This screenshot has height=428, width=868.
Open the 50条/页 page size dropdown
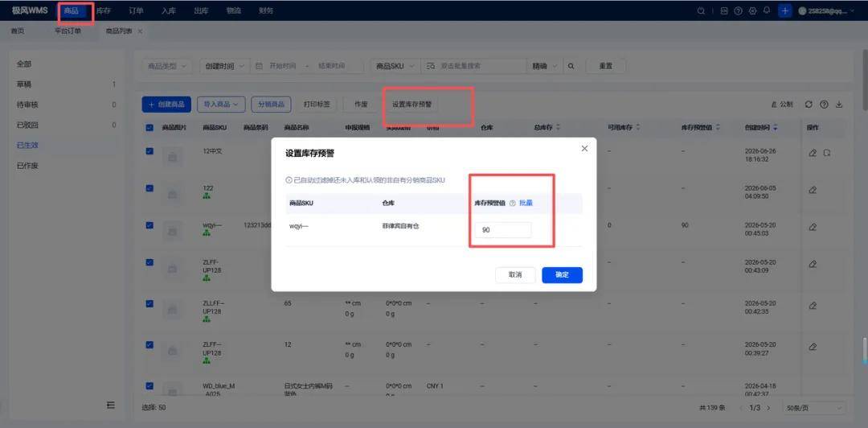(813, 408)
